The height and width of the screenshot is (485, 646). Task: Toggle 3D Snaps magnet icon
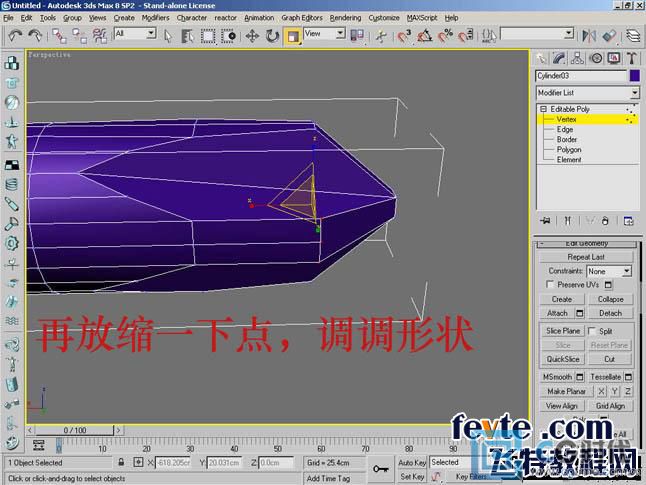pos(404,36)
